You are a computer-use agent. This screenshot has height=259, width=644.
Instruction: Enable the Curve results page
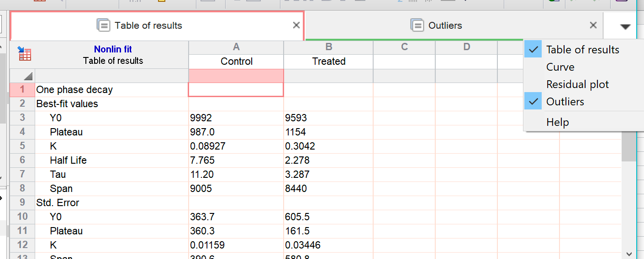560,67
